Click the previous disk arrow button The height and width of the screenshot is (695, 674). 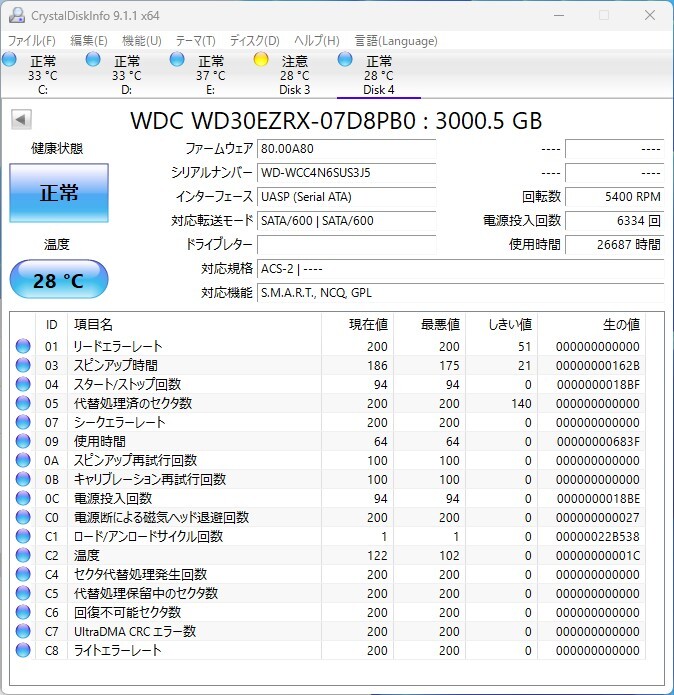(21, 119)
